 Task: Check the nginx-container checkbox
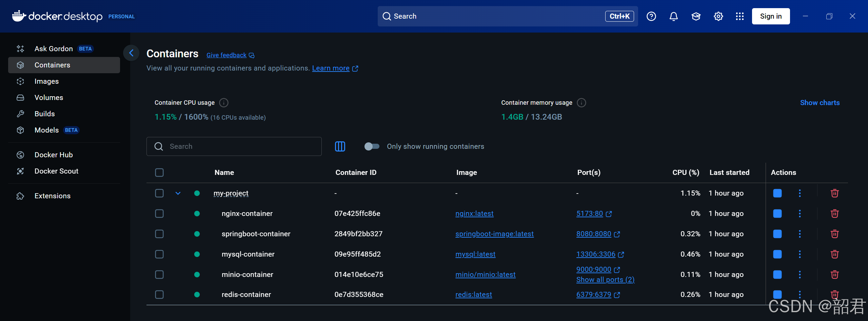click(x=159, y=214)
